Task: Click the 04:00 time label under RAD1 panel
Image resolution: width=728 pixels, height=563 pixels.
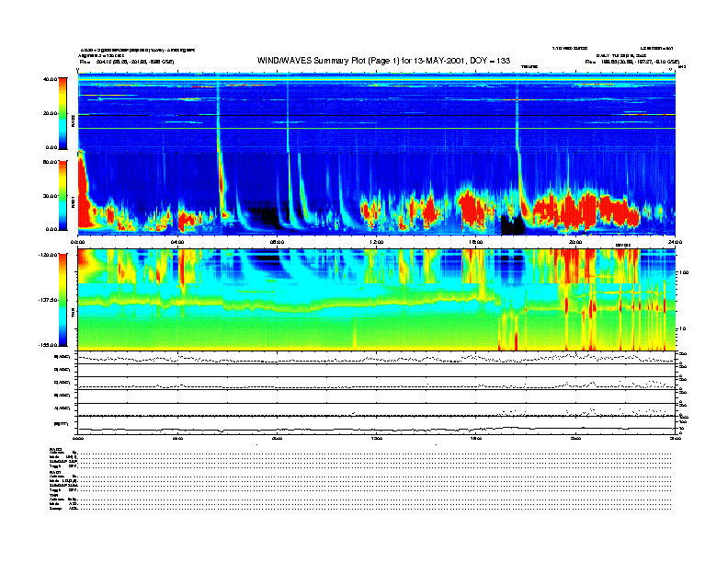Action: point(177,242)
